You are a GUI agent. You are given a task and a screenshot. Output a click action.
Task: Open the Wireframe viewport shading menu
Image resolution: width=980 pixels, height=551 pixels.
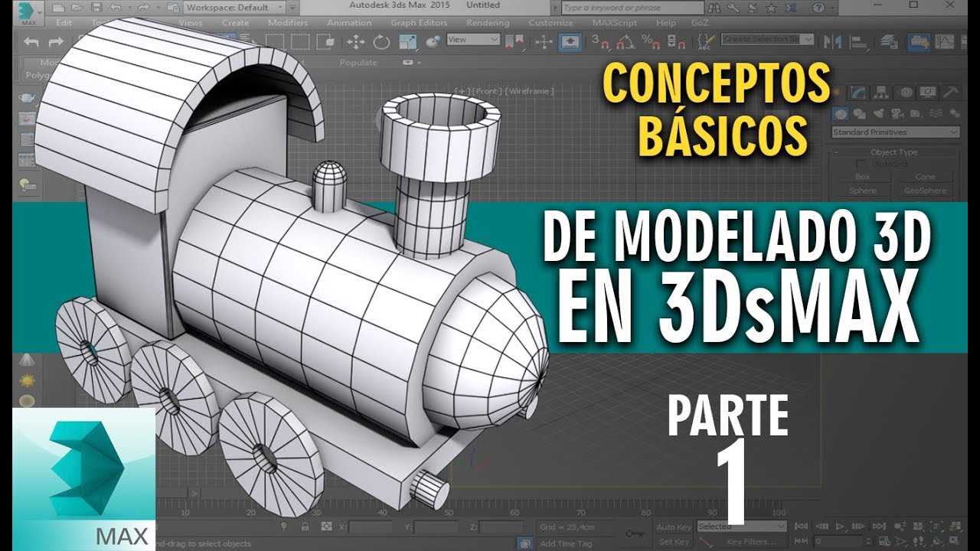[x=528, y=91]
